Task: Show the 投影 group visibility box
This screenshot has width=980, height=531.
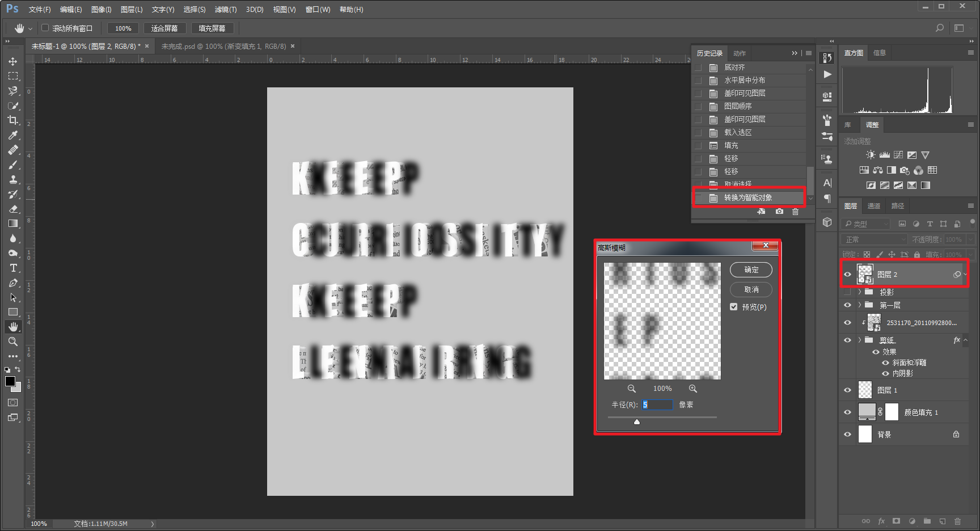Action: [x=847, y=292]
